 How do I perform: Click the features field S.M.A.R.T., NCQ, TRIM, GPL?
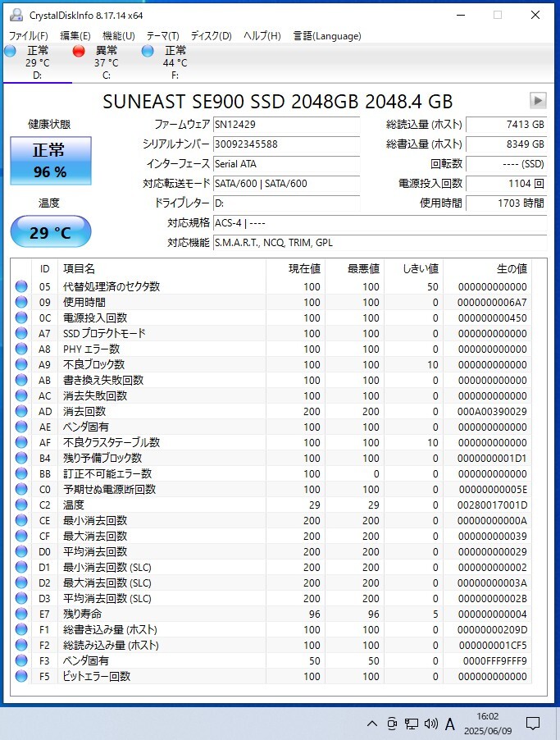tap(380, 243)
